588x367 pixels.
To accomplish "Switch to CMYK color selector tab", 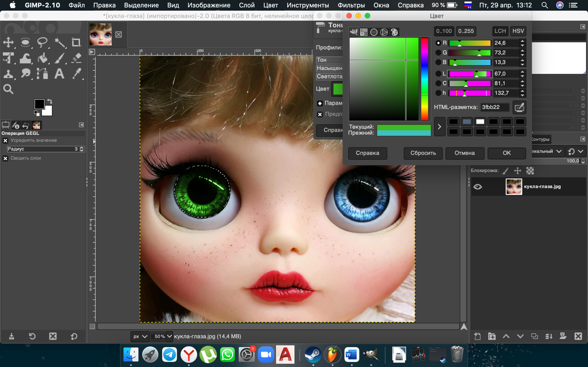I will 364,32.
